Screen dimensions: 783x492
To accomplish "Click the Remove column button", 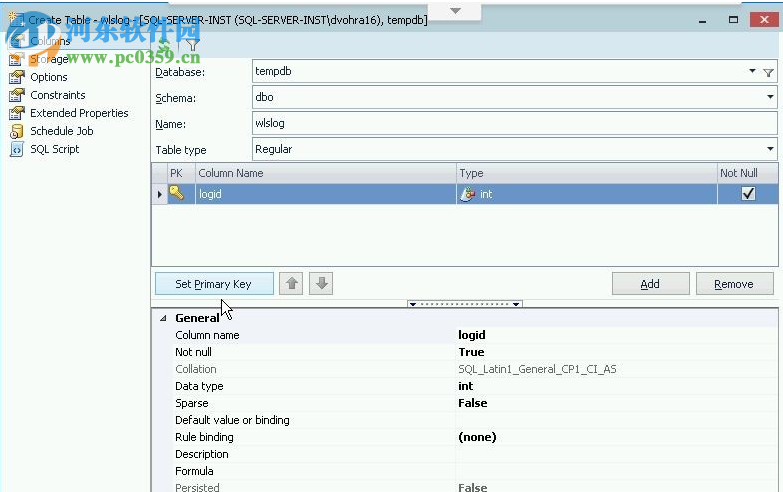I will (x=734, y=284).
